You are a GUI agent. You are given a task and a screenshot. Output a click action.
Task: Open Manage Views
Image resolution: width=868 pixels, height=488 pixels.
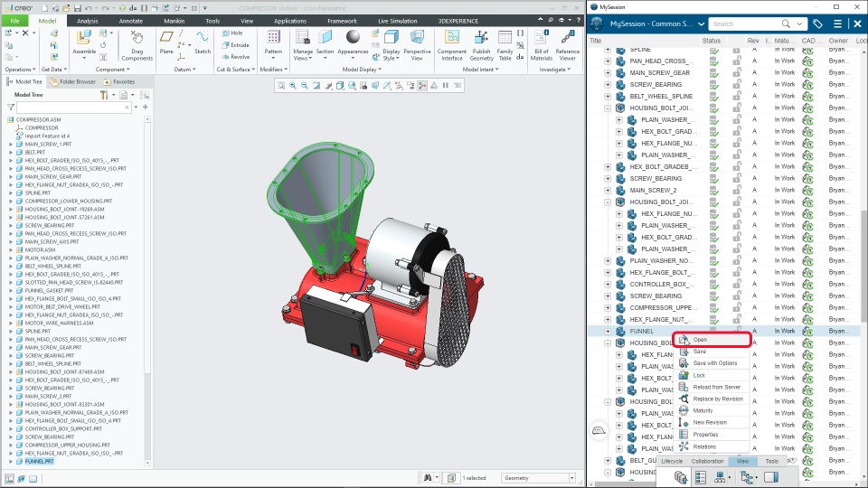(303, 45)
